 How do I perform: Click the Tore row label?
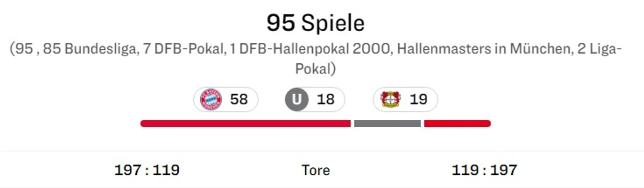[316, 170]
